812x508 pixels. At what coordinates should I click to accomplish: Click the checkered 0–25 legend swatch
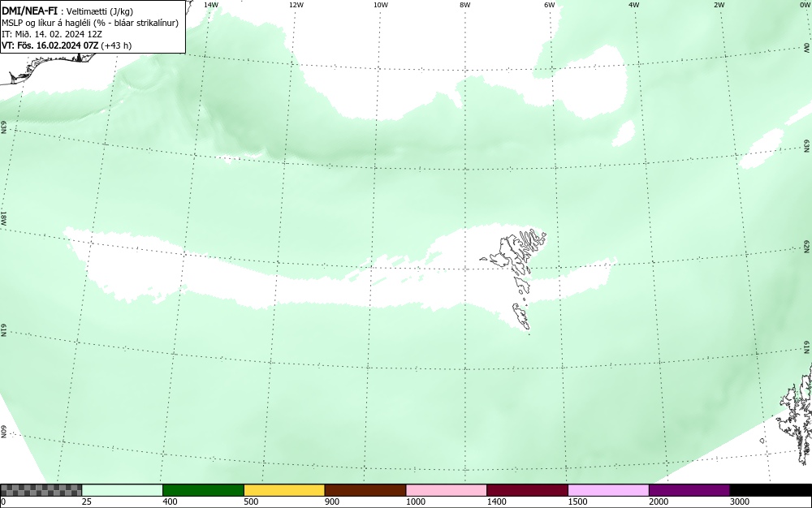click(x=41, y=490)
